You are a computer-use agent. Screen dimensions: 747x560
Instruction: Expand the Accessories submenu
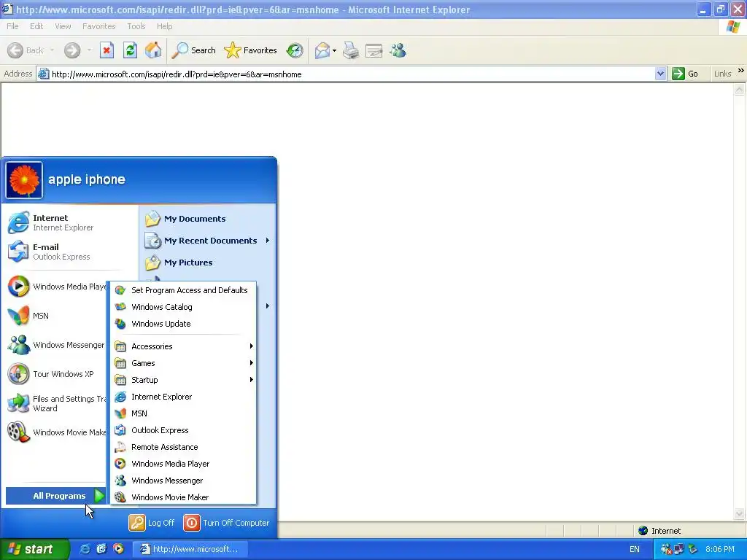183,346
